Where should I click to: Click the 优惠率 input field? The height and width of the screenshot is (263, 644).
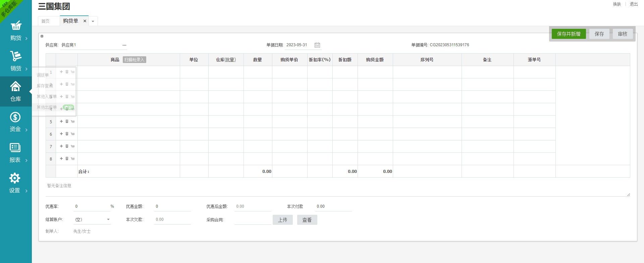92,206
